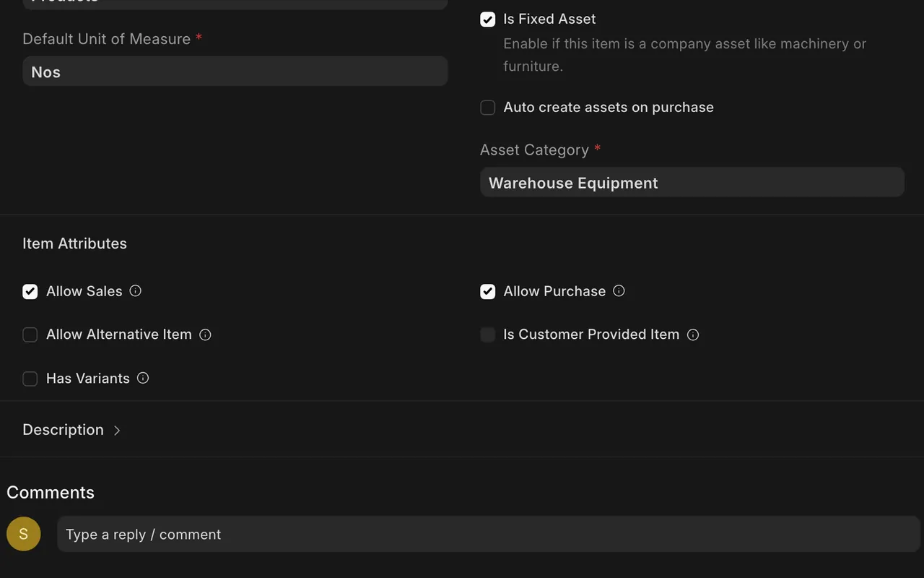The image size is (924, 578).
Task: Click the 'Default Unit of Measure' label
Action: 106,39
